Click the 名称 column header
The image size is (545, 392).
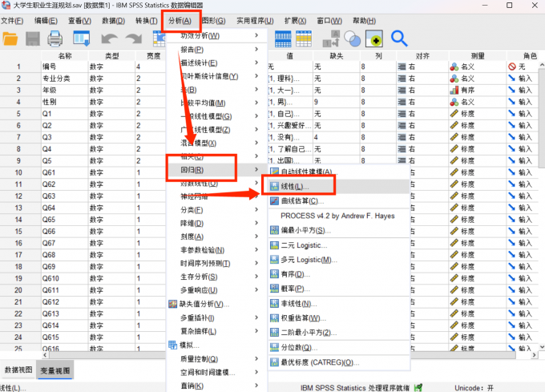tap(65, 55)
